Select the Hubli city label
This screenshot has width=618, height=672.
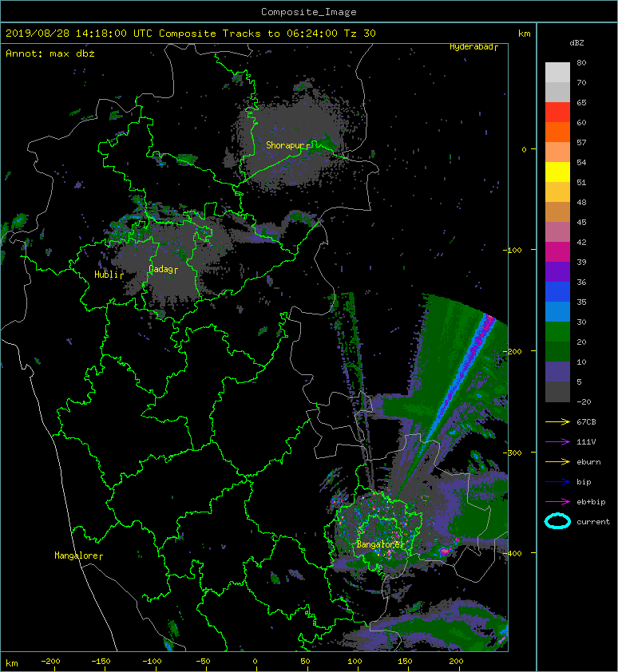pos(109,275)
